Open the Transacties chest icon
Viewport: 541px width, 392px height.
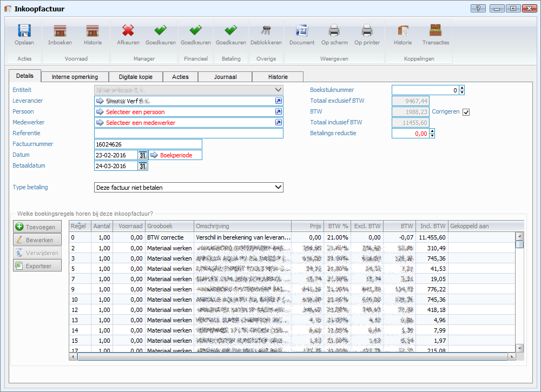coord(436,31)
